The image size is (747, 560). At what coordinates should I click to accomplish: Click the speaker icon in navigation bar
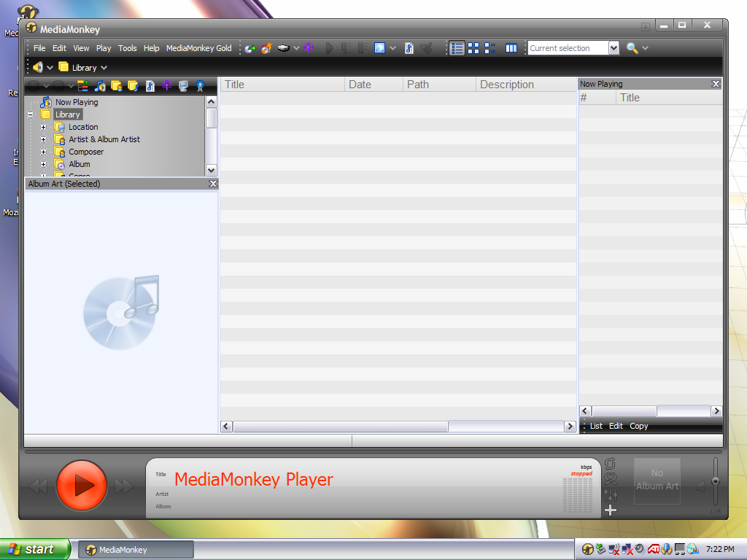37,67
